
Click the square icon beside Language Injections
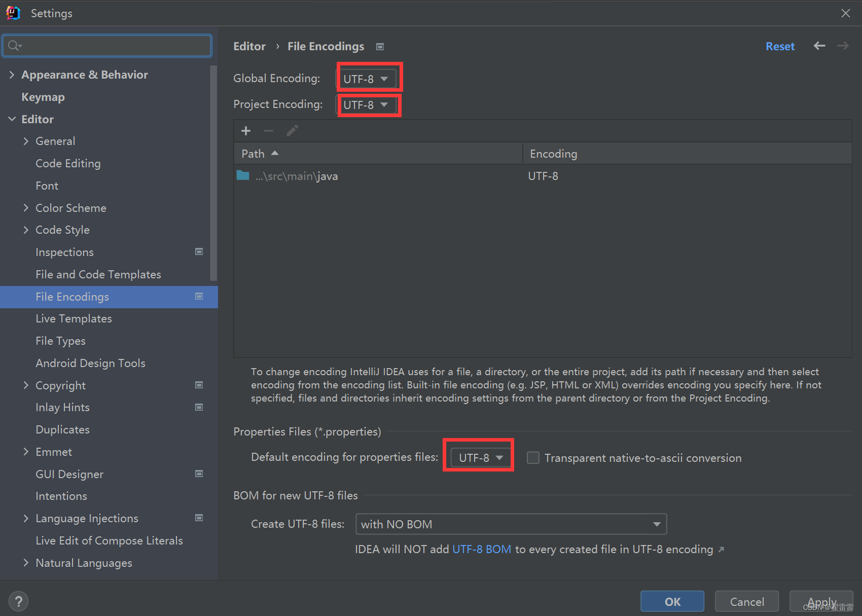coord(199,518)
